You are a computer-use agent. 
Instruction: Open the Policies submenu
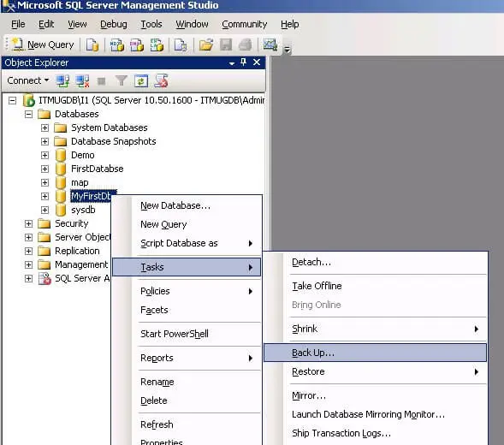point(187,291)
